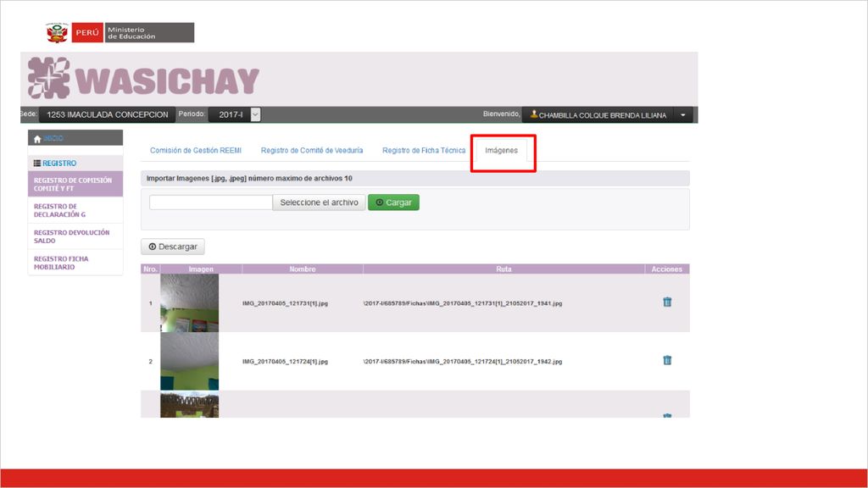Click the Acciones column header

[x=667, y=269]
